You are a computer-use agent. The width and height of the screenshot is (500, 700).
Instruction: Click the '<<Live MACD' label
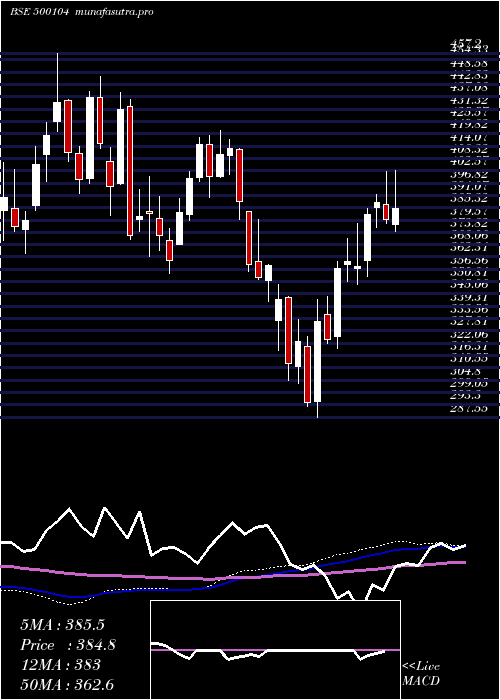[421, 674]
